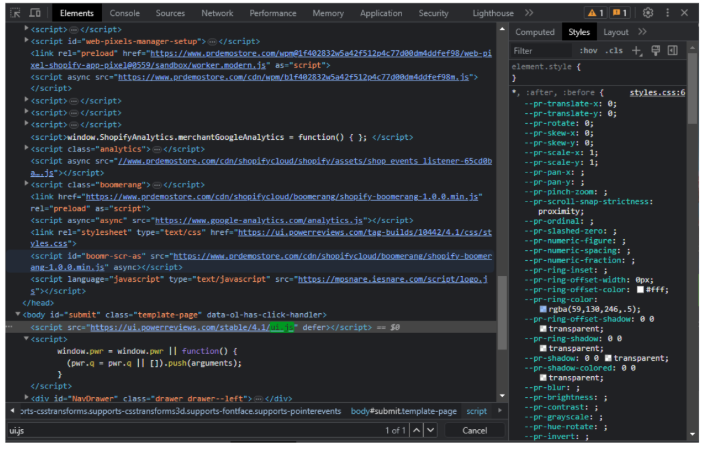Add new style rule plus icon
The image size is (705, 450).
point(637,51)
